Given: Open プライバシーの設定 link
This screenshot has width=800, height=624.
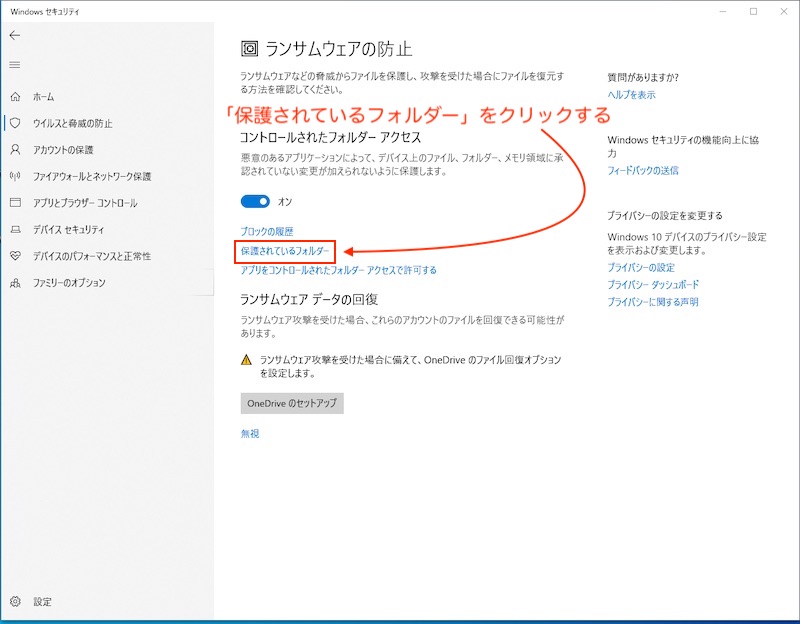Looking at the screenshot, I should [641, 267].
